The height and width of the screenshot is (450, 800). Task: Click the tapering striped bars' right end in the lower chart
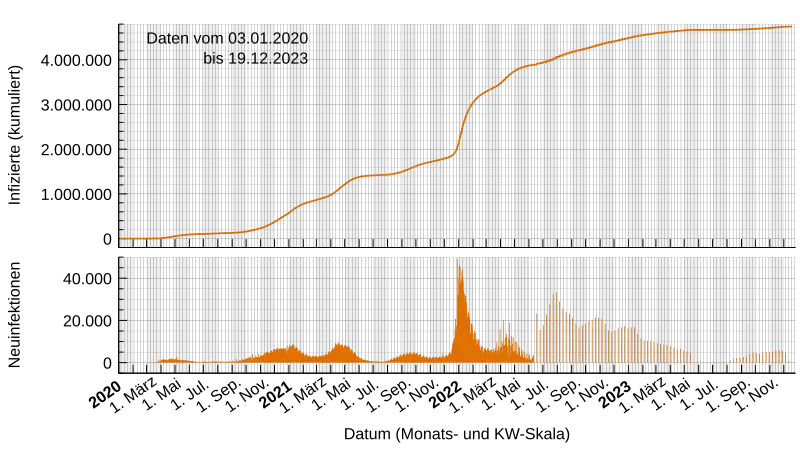click(686, 355)
